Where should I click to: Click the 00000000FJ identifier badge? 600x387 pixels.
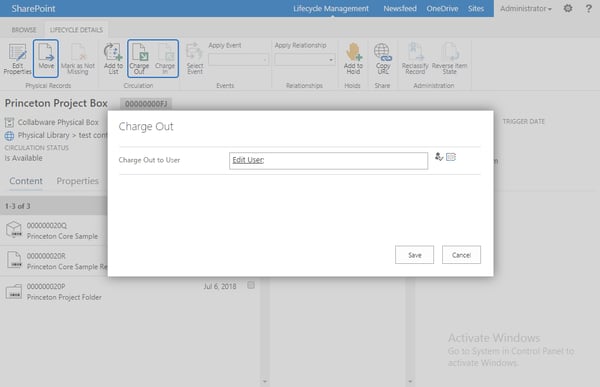[146, 104]
